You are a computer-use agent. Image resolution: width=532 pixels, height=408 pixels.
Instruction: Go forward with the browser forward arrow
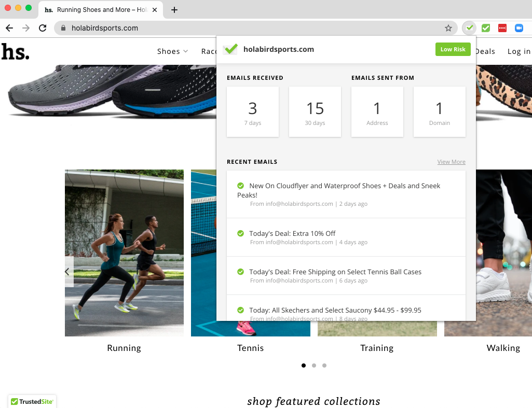(x=26, y=28)
